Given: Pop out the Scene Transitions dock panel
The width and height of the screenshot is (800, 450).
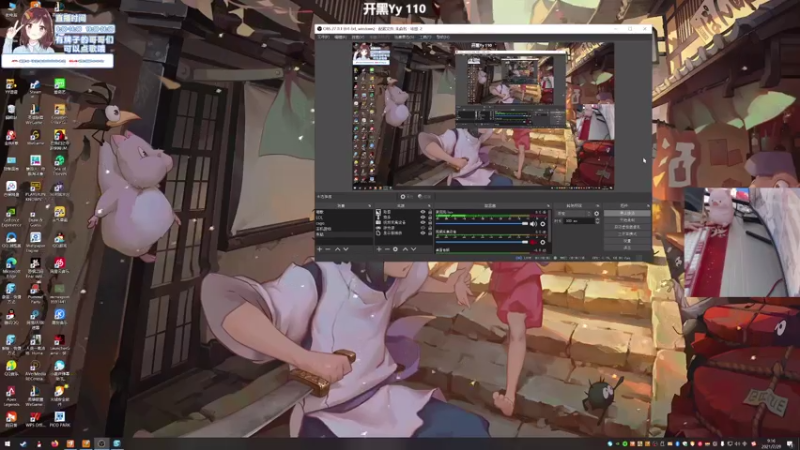Looking at the screenshot, I should click(x=598, y=206).
